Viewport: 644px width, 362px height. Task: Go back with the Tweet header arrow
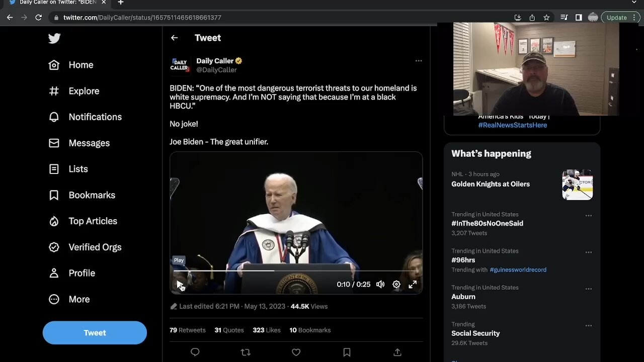(x=174, y=38)
